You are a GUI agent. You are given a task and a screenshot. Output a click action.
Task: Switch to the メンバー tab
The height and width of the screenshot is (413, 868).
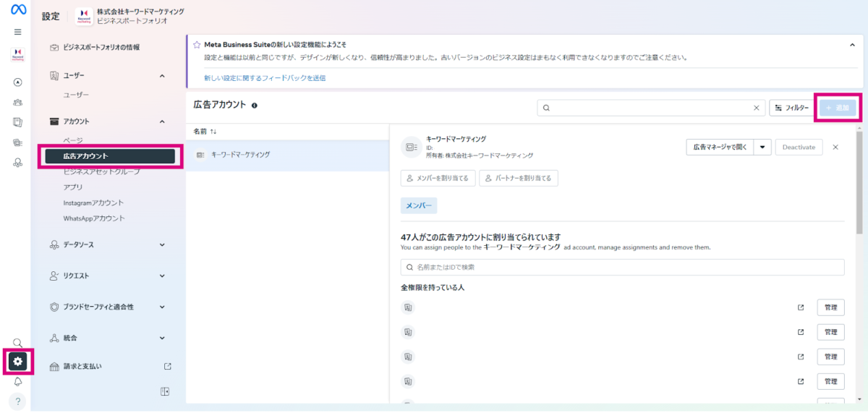point(419,206)
